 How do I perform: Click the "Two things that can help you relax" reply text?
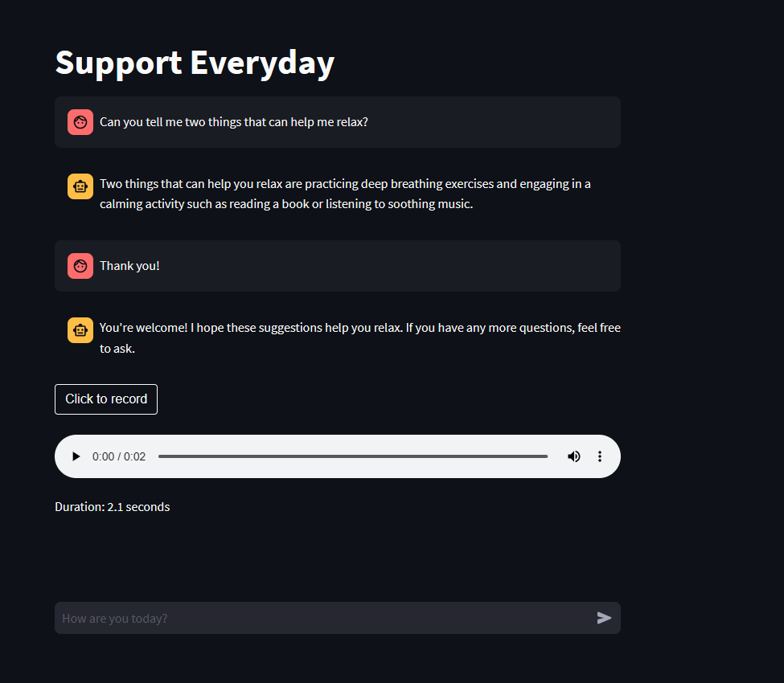tap(345, 184)
